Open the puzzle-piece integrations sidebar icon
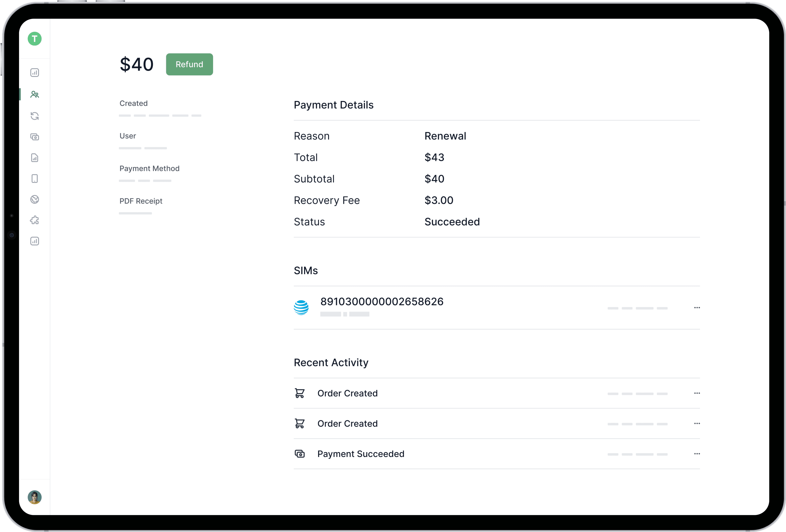 [34, 221]
